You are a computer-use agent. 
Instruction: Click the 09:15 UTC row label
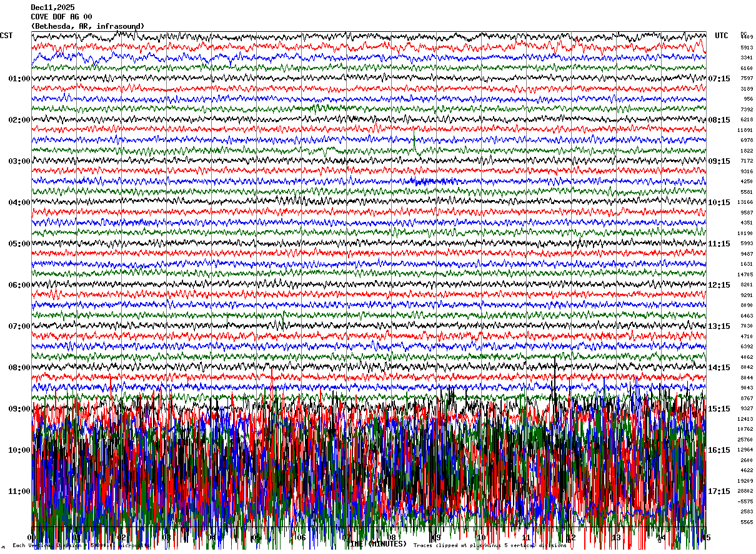pyautogui.click(x=719, y=161)
